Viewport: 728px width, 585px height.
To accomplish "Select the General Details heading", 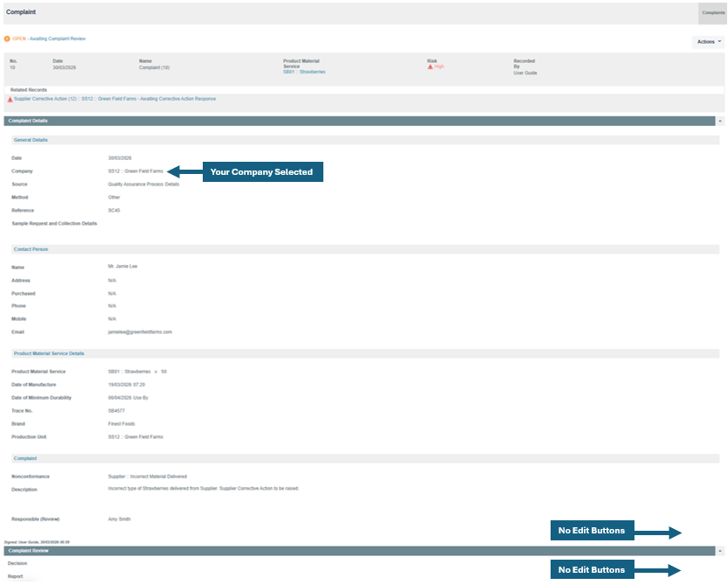I will tap(31, 140).
